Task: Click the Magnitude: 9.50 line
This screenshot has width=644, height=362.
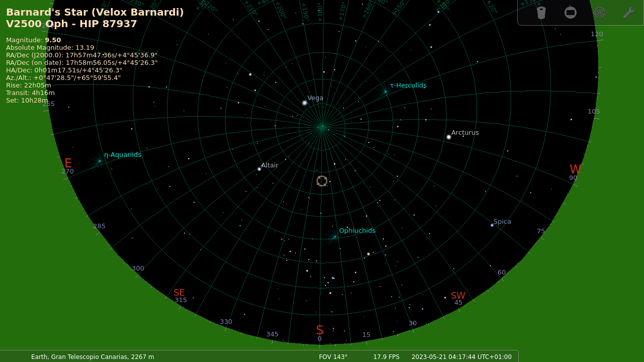Action: [33, 40]
